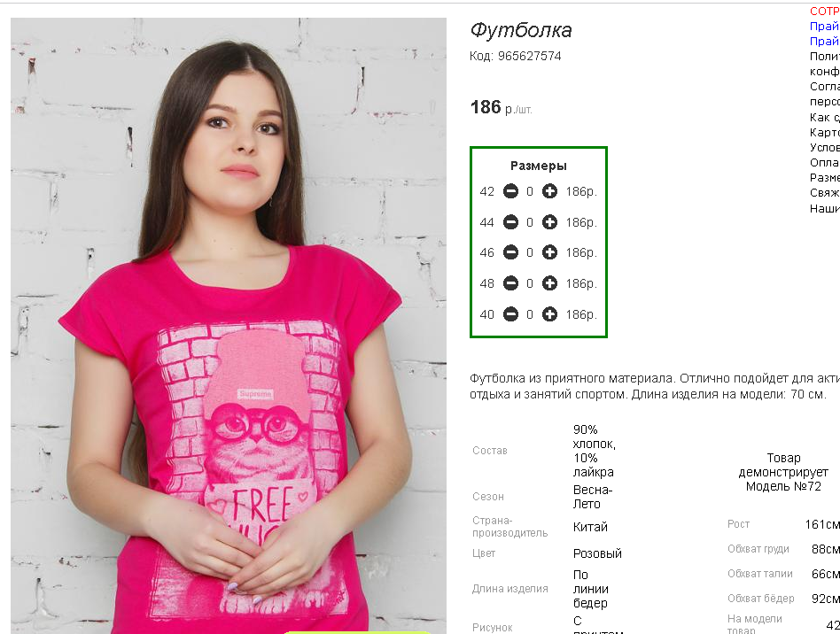Click the Футболка product title

click(x=521, y=30)
